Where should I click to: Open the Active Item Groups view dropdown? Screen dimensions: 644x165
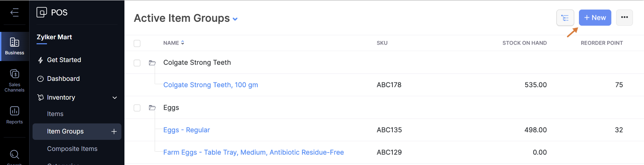pos(235,19)
